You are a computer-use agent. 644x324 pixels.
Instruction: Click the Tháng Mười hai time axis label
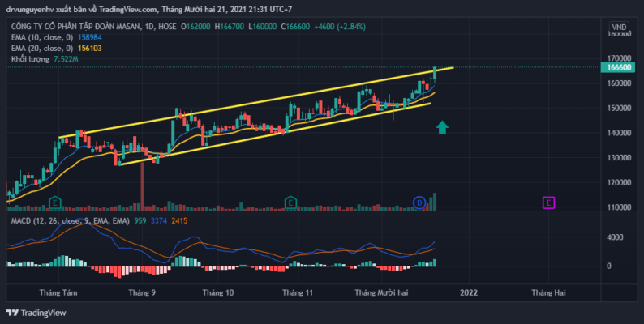pos(381,292)
